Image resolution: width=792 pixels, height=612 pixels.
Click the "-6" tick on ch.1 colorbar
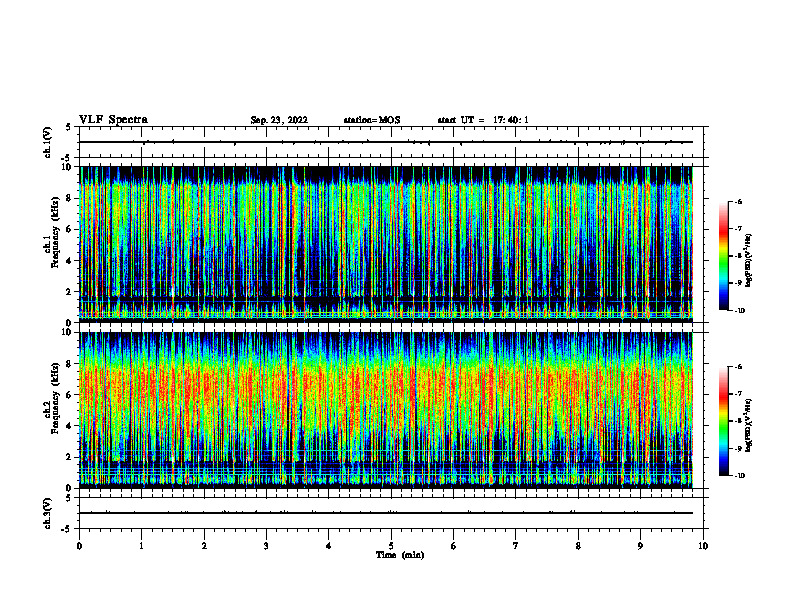tap(739, 201)
